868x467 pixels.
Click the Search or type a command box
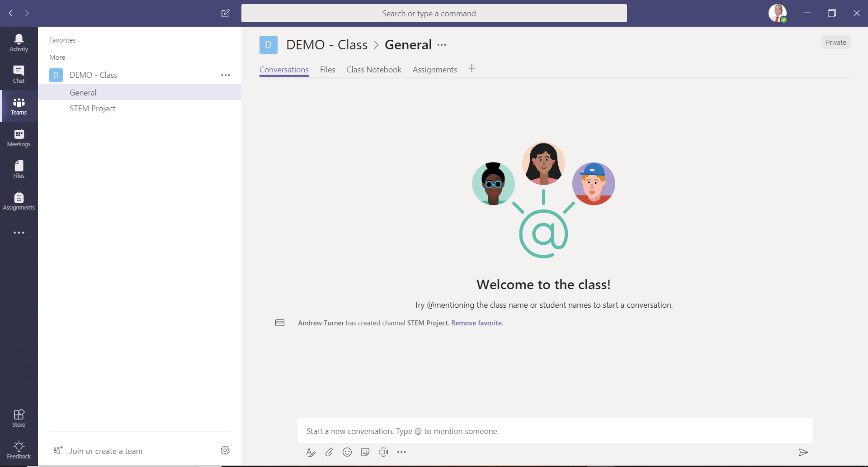(x=434, y=13)
